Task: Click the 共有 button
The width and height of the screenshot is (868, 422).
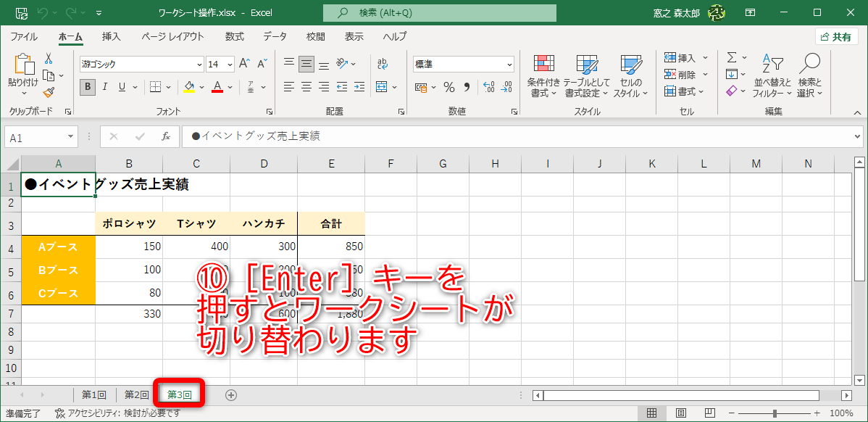Action: click(x=836, y=36)
